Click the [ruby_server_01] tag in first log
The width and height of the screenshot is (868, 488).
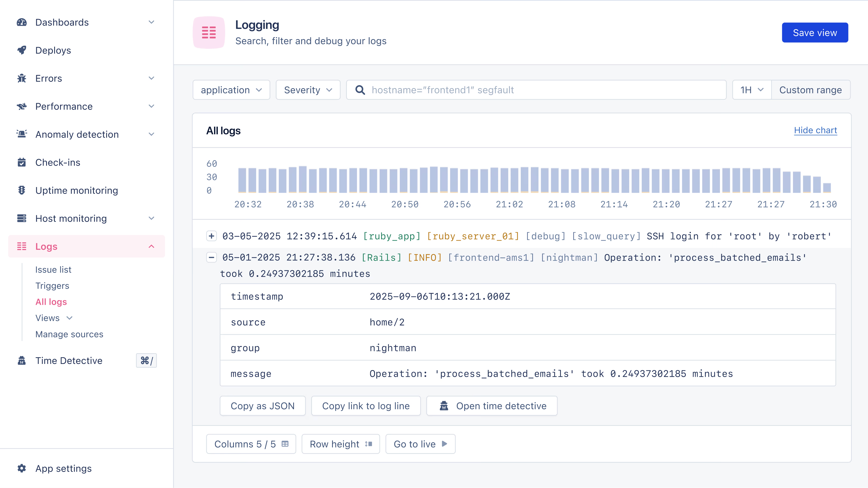coord(473,236)
